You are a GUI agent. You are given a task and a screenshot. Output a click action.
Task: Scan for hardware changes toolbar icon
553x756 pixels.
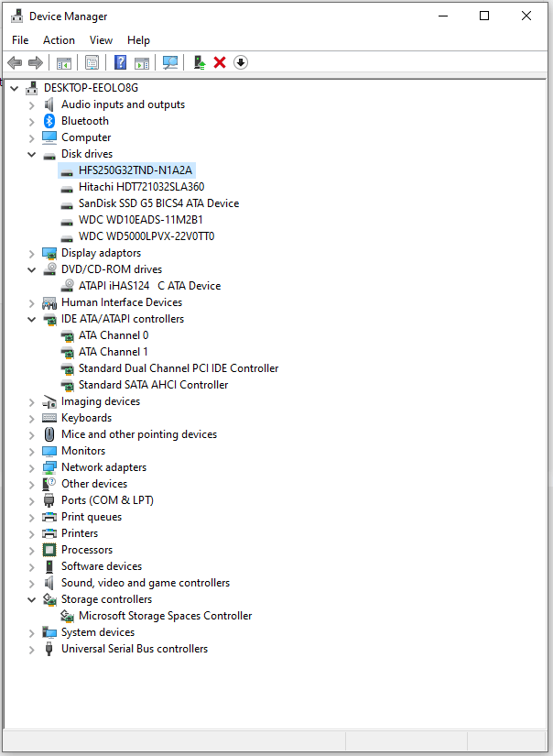click(170, 62)
